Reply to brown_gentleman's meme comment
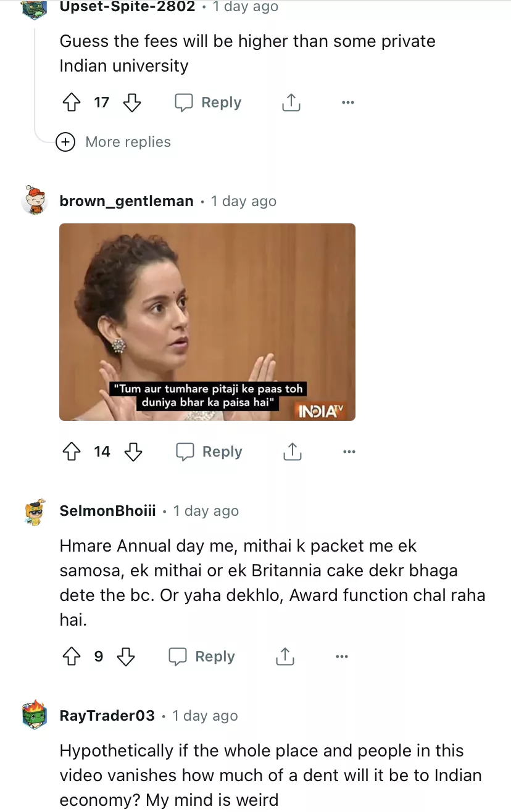 (209, 452)
